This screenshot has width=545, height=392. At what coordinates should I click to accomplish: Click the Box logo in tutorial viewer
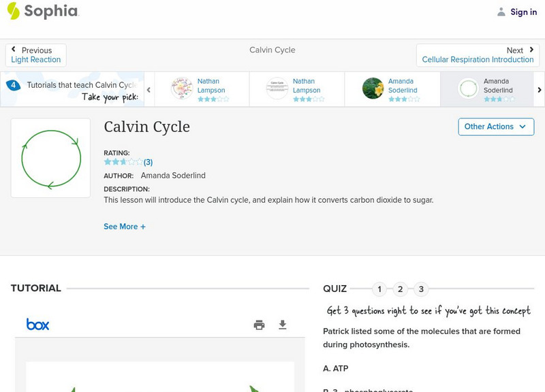click(37, 325)
